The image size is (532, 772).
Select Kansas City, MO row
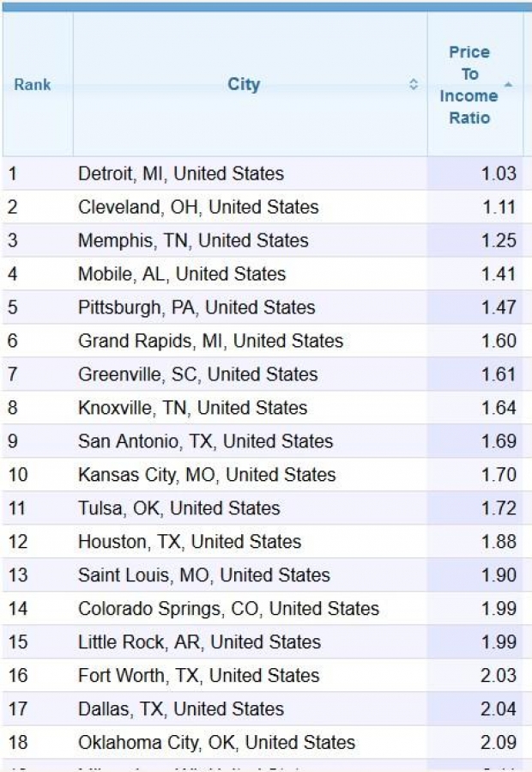click(207, 475)
